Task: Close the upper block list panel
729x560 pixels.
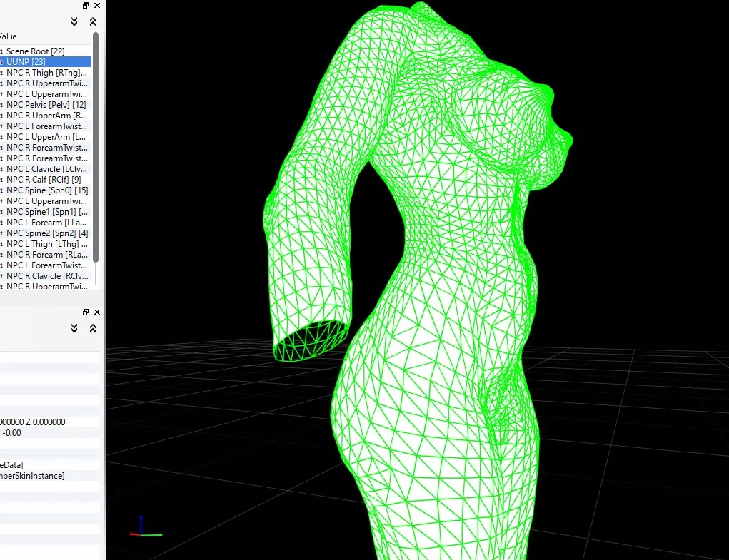Action: pyautogui.click(x=96, y=6)
